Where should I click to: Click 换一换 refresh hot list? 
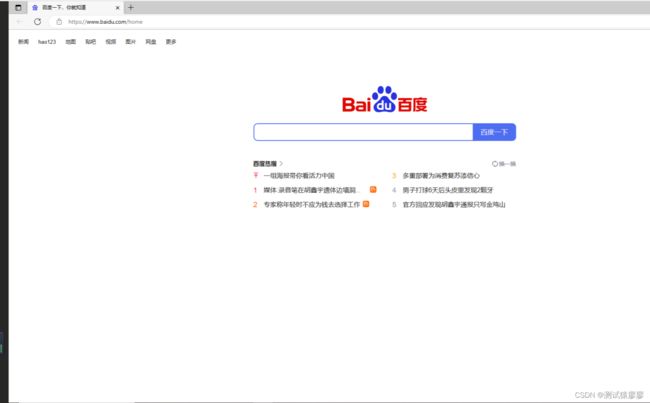pyautogui.click(x=504, y=164)
